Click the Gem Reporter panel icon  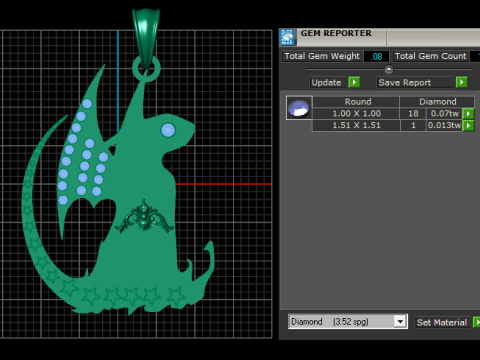(287, 37)
